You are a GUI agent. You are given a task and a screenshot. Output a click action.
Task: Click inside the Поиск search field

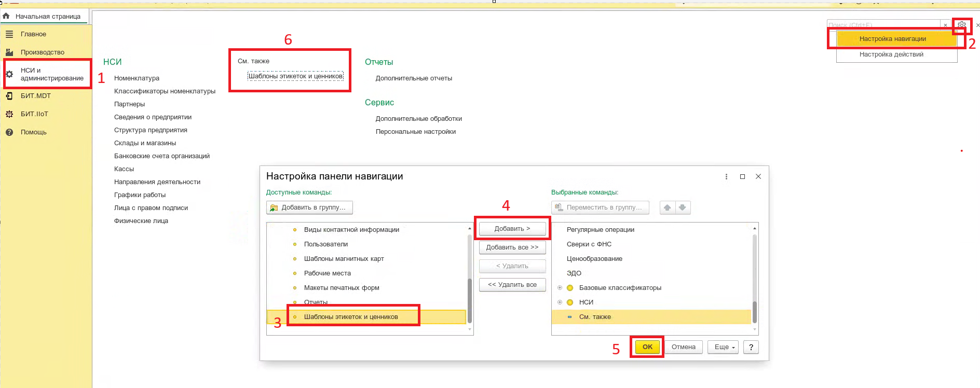coord(882,25)
